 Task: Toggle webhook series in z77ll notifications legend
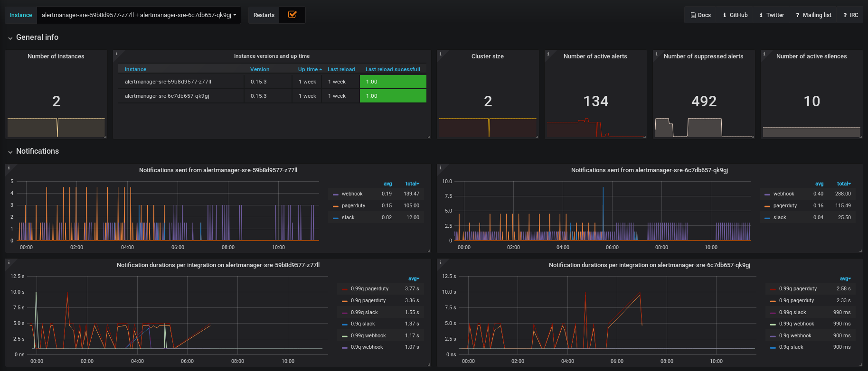[352, 194]
